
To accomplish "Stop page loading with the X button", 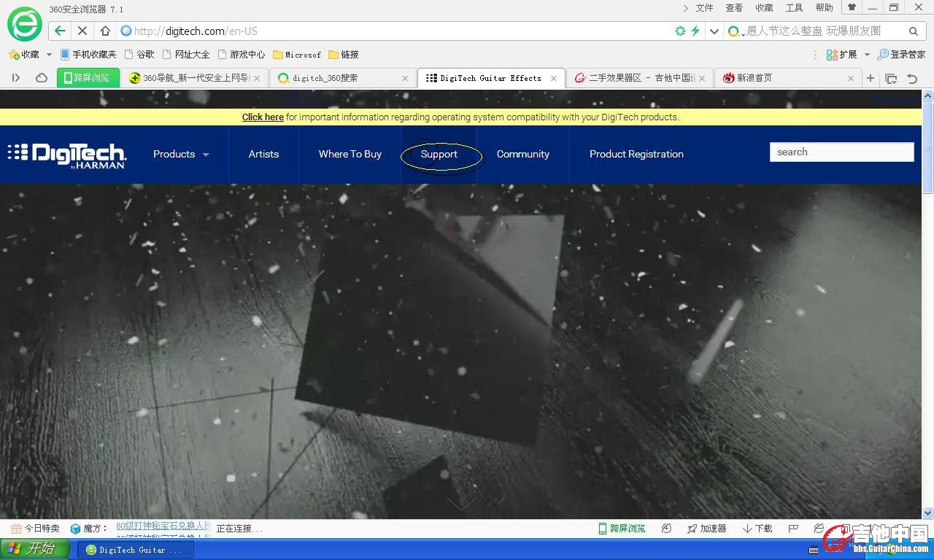I will point(82,31).
